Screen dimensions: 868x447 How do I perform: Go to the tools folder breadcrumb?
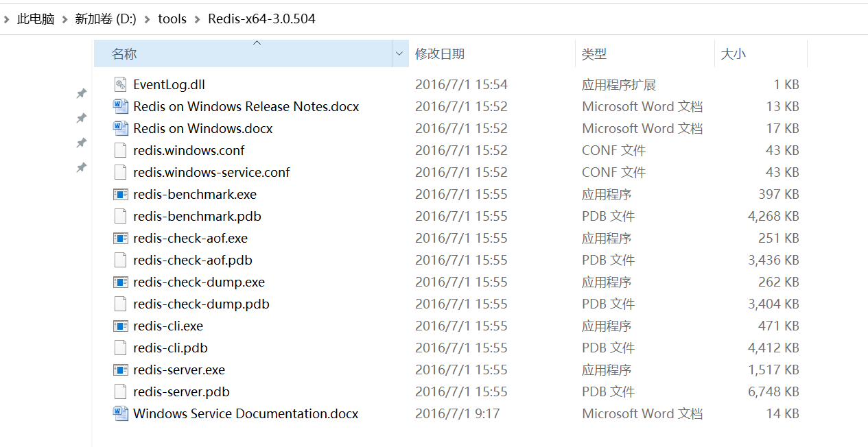pyautogui.click(x=172, y=19)
